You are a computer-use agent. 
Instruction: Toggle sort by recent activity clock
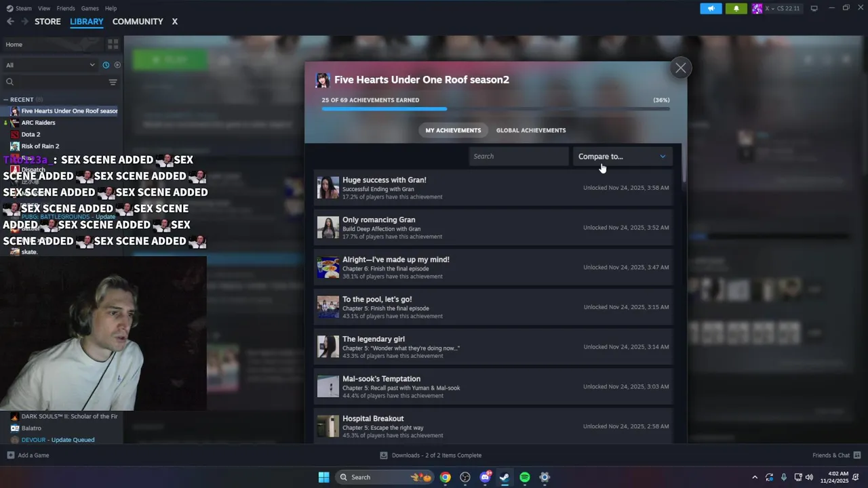pos(106,65)
